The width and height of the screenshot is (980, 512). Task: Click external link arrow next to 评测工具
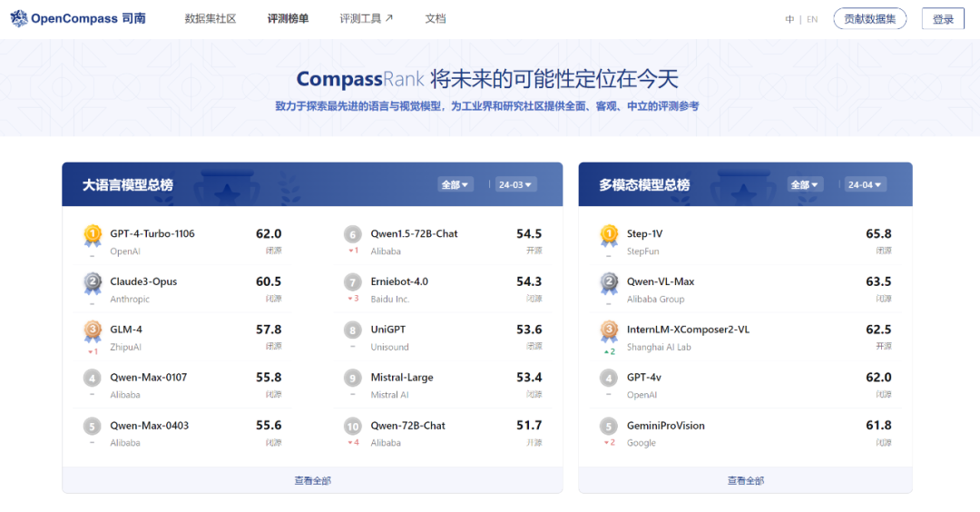(388, 18)
